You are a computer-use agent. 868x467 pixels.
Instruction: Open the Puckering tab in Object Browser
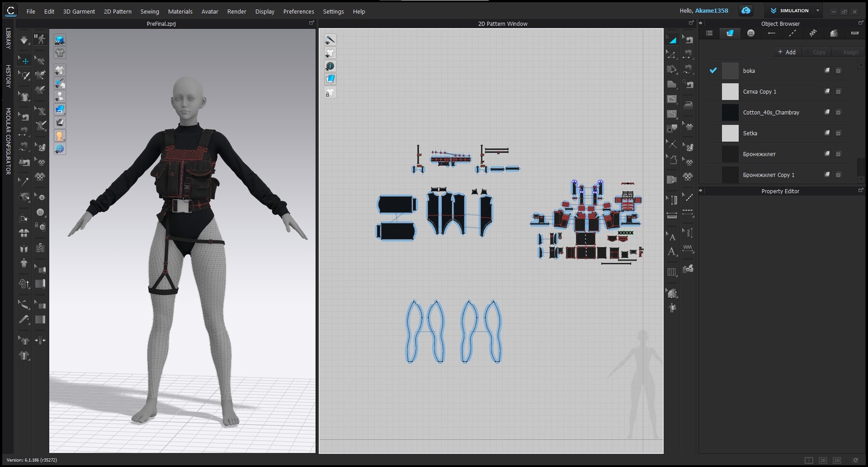(813, 33)
